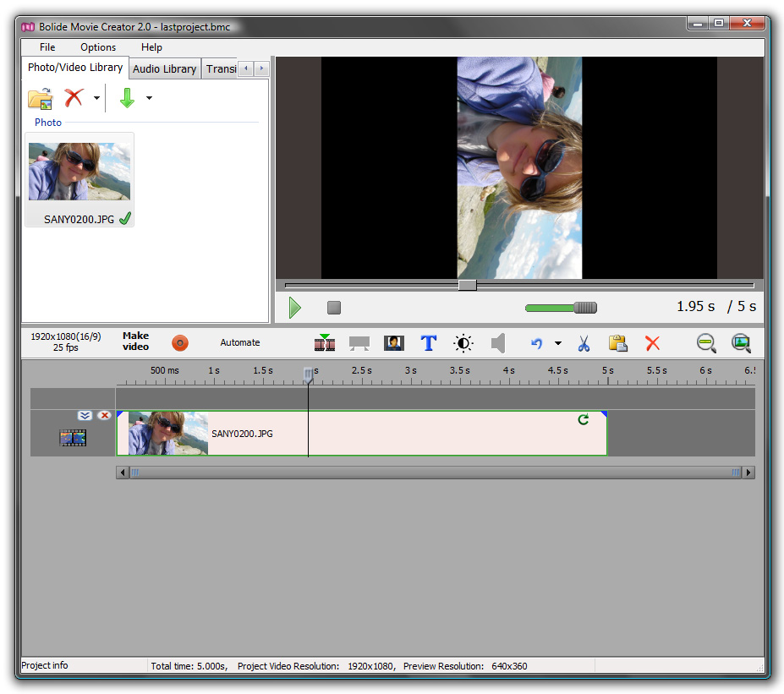Open the Options menu
The image size is (784, 694).
(97, 47)
